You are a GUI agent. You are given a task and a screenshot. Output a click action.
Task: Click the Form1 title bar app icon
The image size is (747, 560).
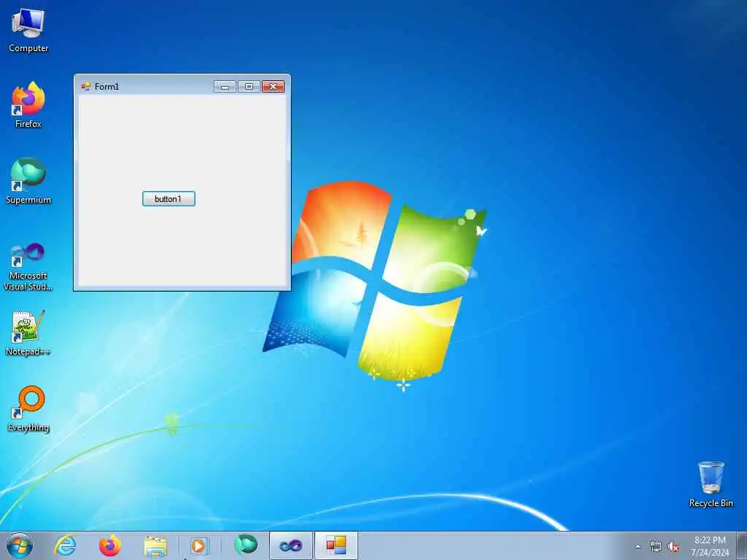(86, 86)
